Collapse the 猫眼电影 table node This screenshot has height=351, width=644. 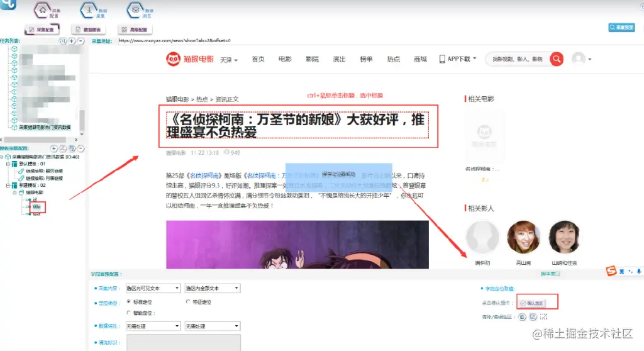tap(14, 192)
